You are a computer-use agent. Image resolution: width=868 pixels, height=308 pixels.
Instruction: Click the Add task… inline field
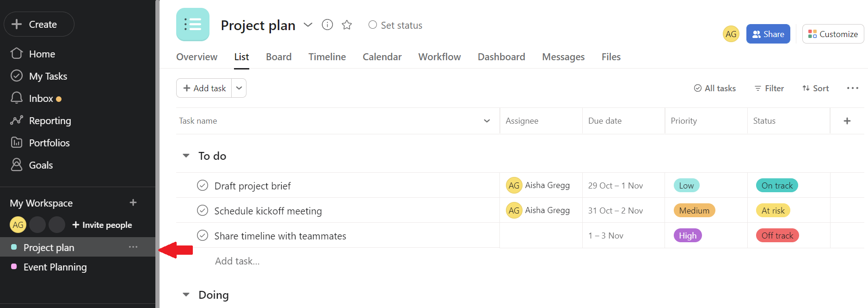[237, 261]
